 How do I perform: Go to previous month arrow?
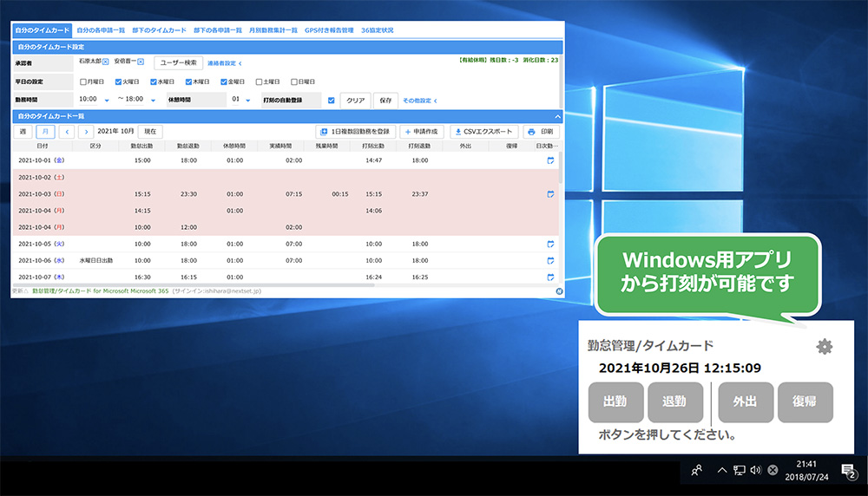(67, 132)
